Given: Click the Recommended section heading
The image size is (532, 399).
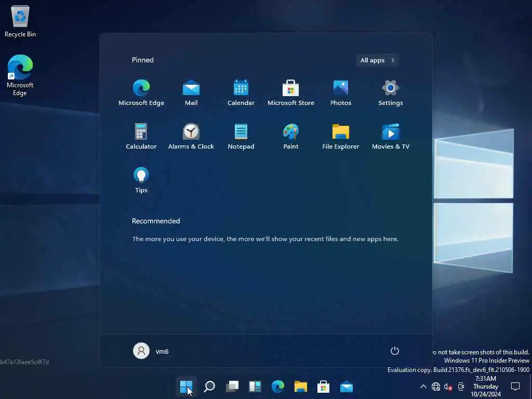Looking at the screenshot, I should [x=156, y=221].
